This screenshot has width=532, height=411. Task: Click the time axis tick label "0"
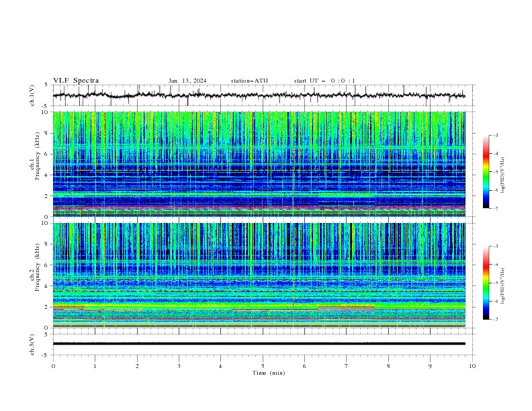pyautogui.click(x=53, y=366)
